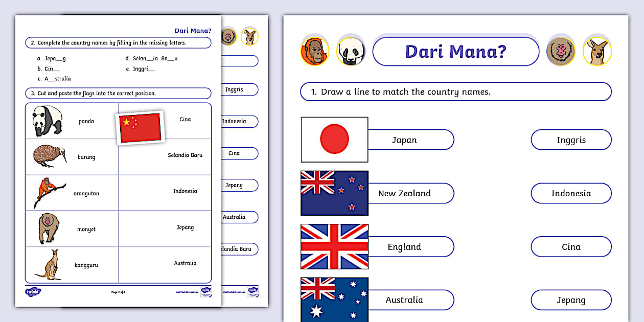Click the full-body panda picture in the table
The width and height of the screenshot is (644, 322).
pos(47,121)
